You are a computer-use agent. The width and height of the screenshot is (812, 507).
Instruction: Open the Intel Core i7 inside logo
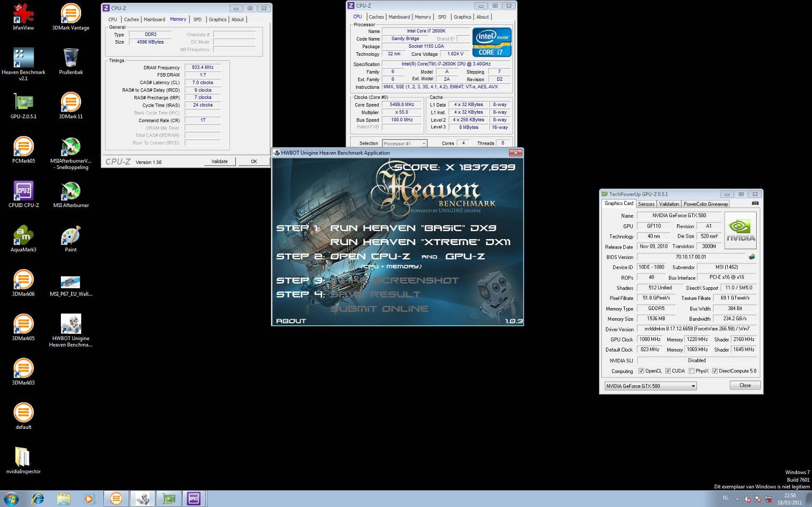[x=492, y=42]
